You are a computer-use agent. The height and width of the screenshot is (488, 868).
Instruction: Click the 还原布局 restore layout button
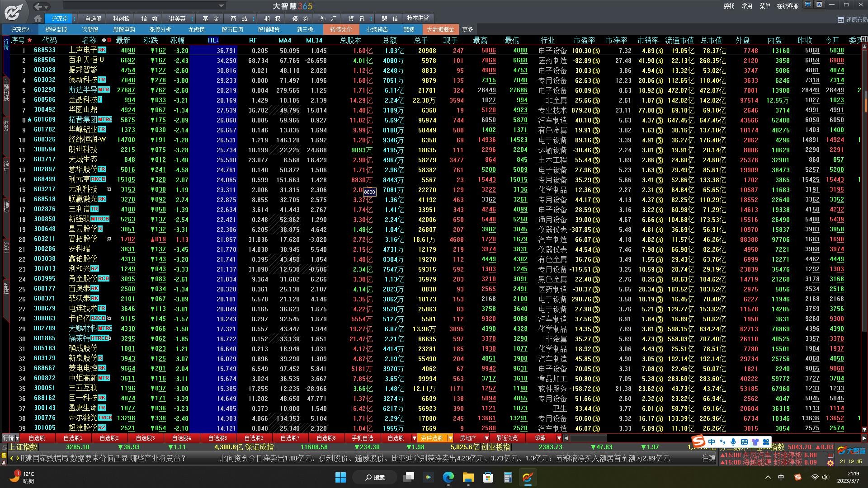[x=853, y=20]
